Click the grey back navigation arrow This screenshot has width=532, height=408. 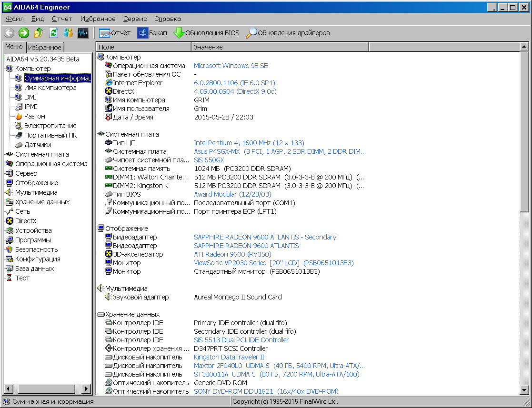tap(9, 33)
